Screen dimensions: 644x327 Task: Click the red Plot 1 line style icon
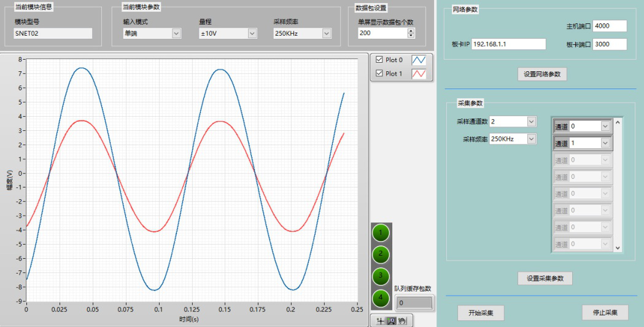point(419,74)
